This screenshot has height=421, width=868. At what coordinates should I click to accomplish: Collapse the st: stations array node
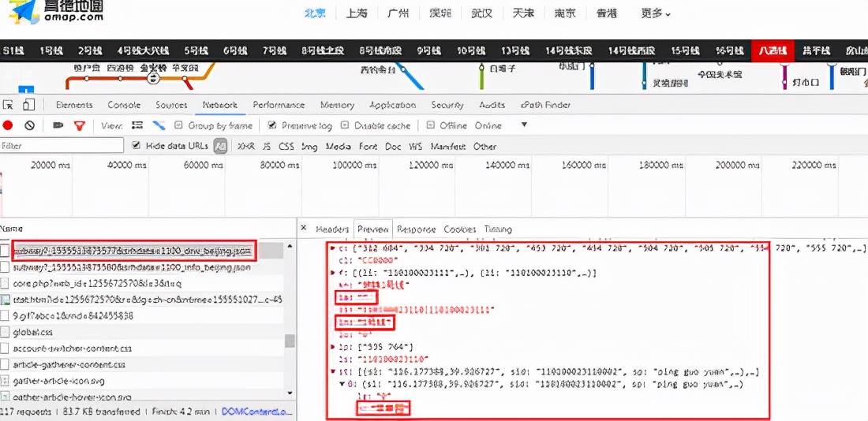(333, 372)
